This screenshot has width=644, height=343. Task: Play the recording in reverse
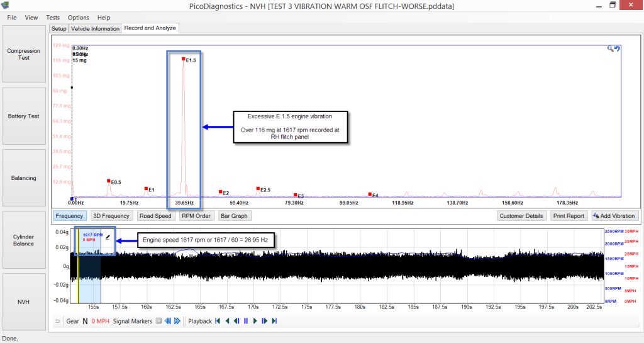click(x=227, y=321)
